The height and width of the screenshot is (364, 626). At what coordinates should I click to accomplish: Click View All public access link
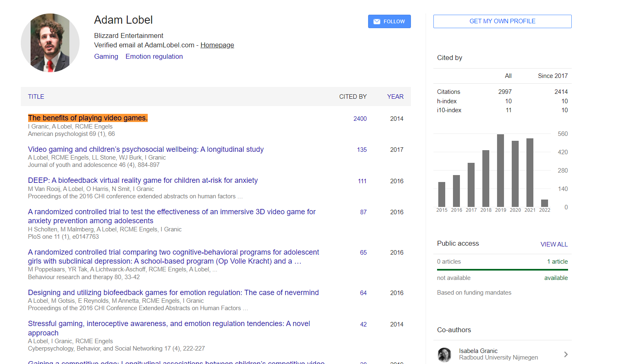554,244
